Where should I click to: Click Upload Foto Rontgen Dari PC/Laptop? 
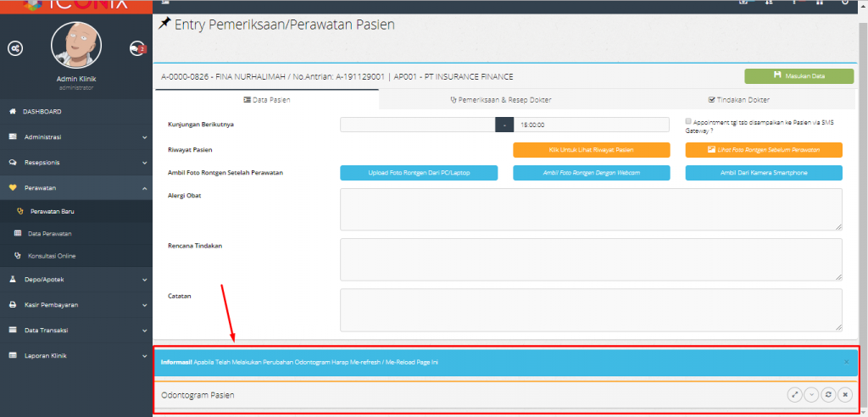click(419, 173)
